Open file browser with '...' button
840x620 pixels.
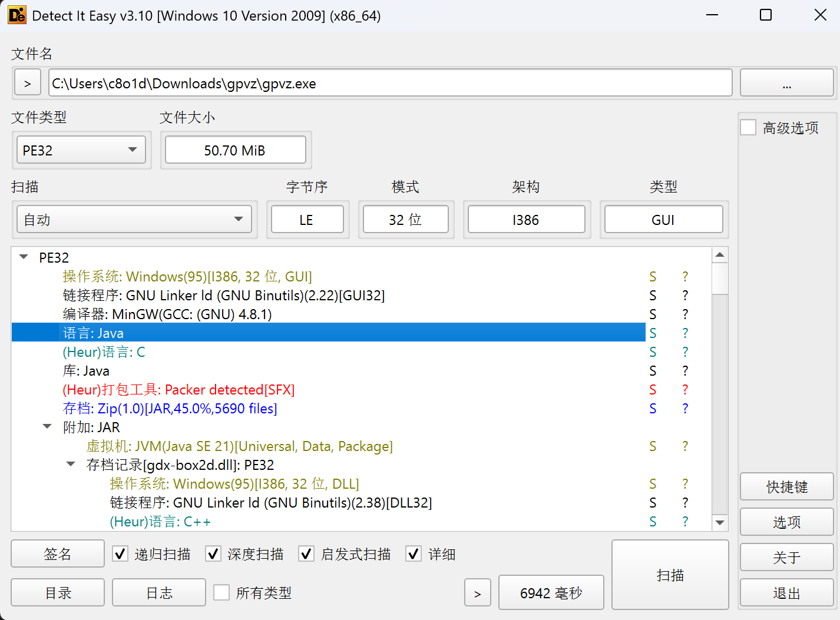(x=786, y=83)
